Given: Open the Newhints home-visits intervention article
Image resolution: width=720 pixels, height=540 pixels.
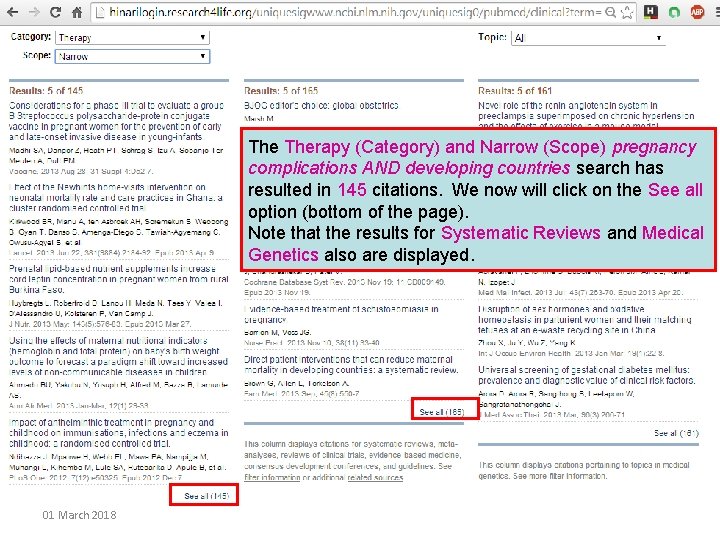Looking at the screenshot, I should point(116,197).
